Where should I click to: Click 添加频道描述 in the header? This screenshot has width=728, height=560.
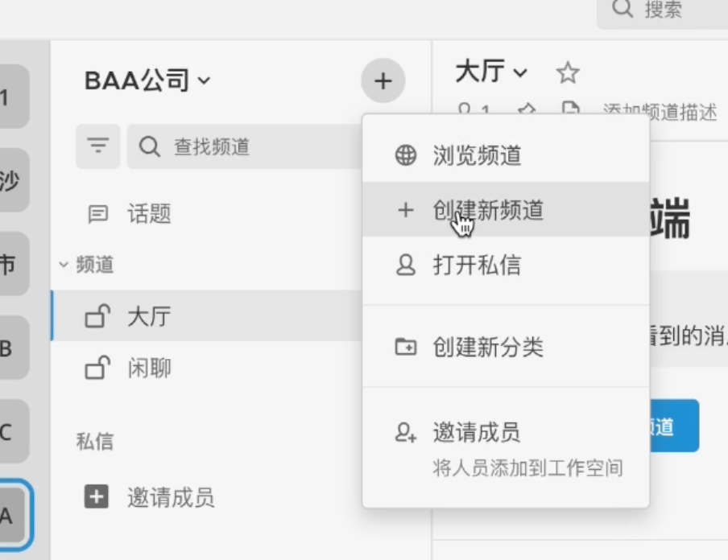(x=660, y=112)
